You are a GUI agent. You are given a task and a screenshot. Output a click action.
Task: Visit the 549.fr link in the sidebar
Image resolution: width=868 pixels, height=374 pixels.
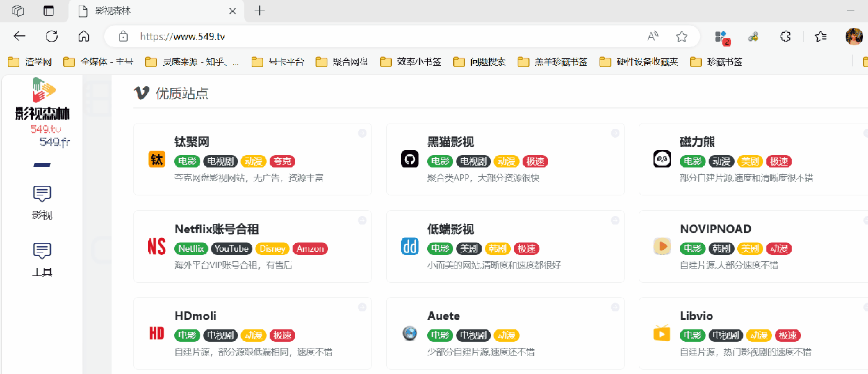pos(55,141)
